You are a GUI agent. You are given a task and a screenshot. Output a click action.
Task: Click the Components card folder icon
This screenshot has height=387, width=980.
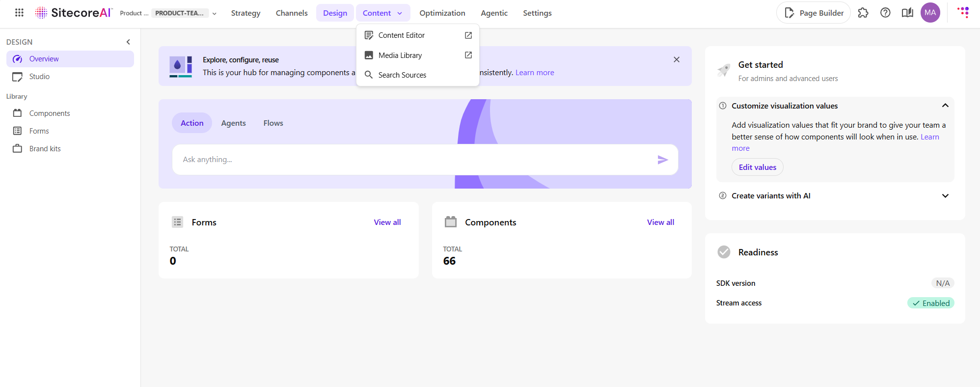[451, 222]
